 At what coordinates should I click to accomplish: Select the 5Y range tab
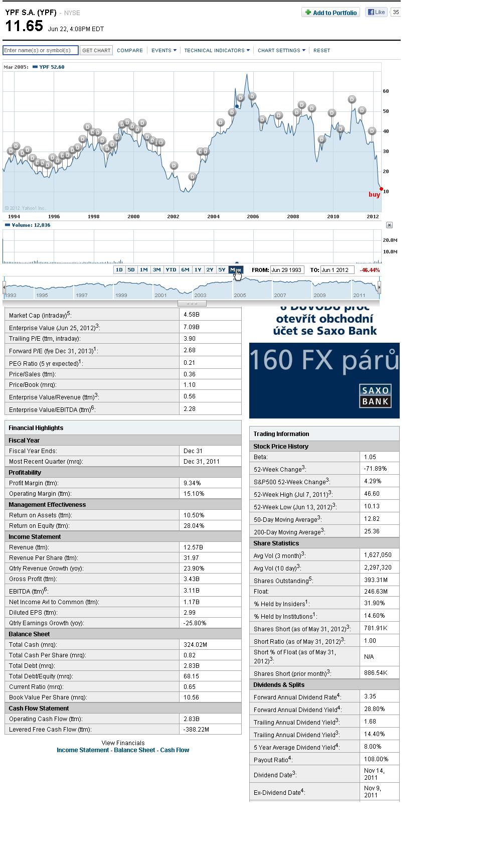click(222, 270)
